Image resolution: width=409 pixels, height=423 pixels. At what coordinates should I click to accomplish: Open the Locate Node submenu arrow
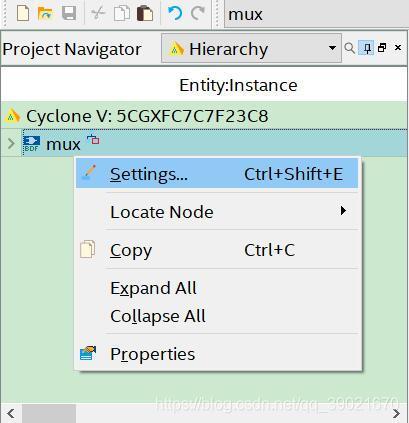pyautogui.click(x=343, y=211)
